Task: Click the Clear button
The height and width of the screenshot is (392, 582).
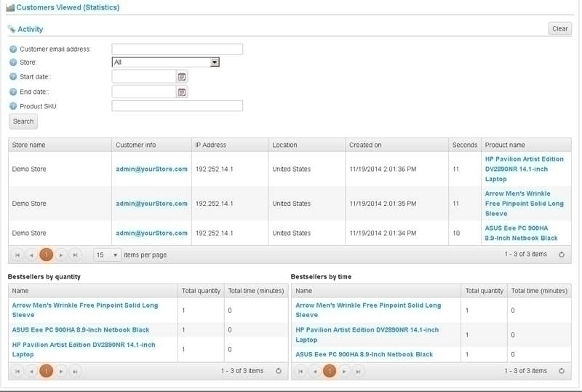Action: pos(559,28)
